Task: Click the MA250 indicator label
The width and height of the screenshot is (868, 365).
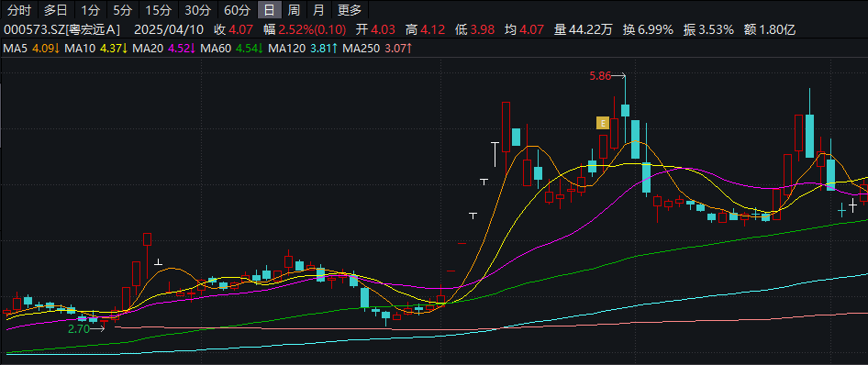Action: point(362,49)
